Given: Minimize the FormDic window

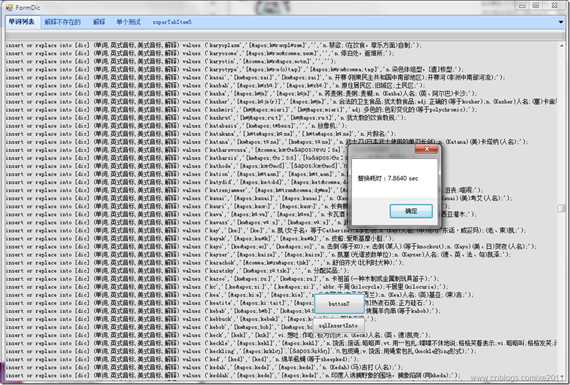Looking at the screenshot, I should pos(522,5).
